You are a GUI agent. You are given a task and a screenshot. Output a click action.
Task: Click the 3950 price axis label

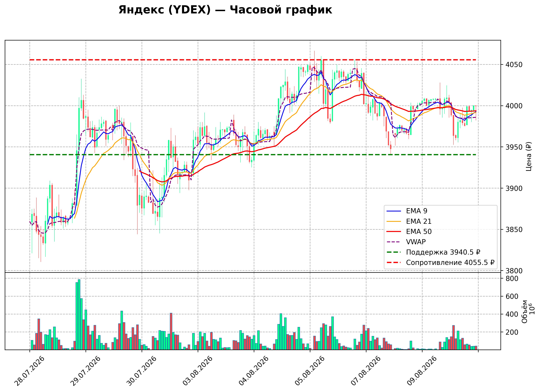514,147
